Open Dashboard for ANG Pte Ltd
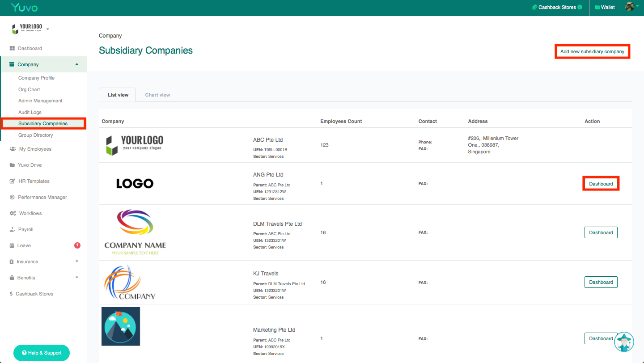This screenshot has height=363, width=644. point(601,184)
